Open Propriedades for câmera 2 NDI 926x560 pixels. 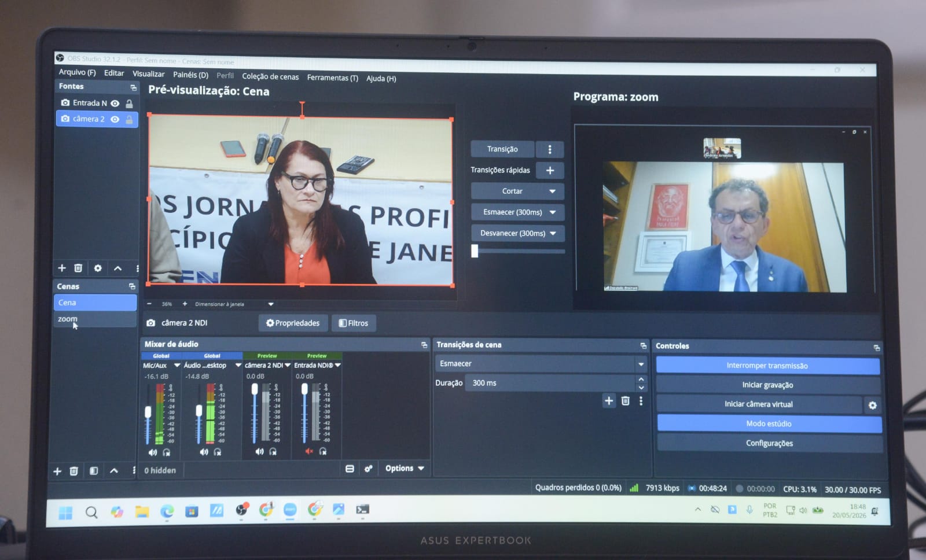(293, 323)
